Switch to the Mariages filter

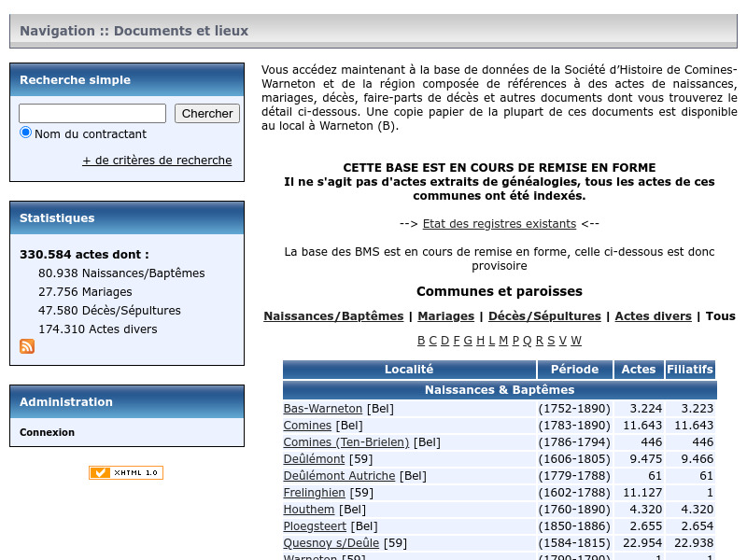point(445,315)
